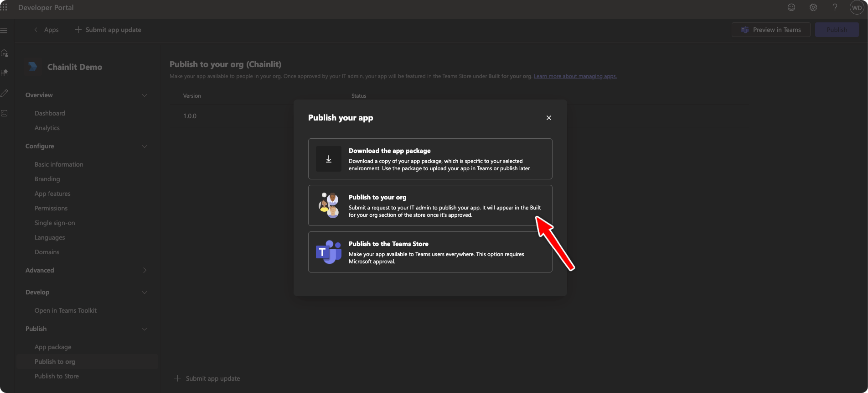Choose Publish to your org option
Screen dimensions: 868x393
tap(430, 205)
